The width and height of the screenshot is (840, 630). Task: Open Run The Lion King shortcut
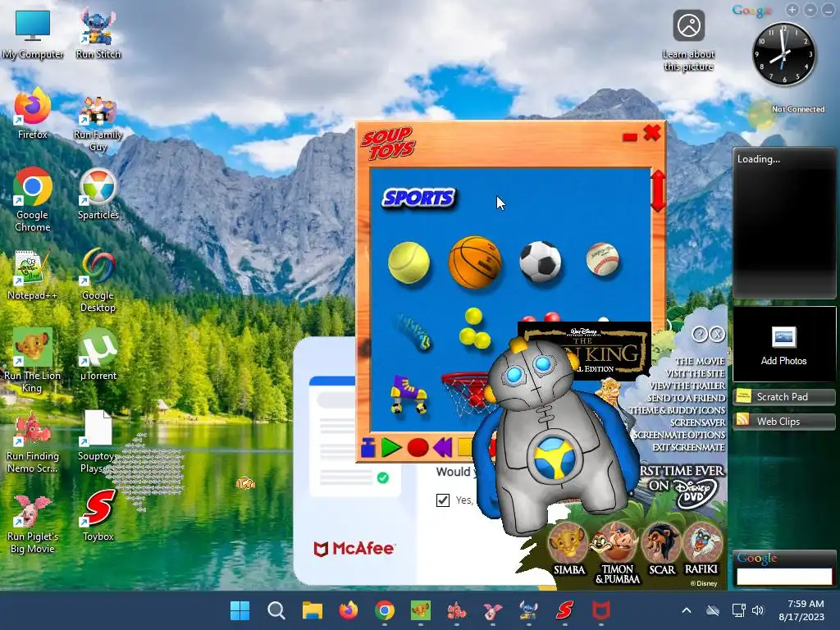coord(32,361)
